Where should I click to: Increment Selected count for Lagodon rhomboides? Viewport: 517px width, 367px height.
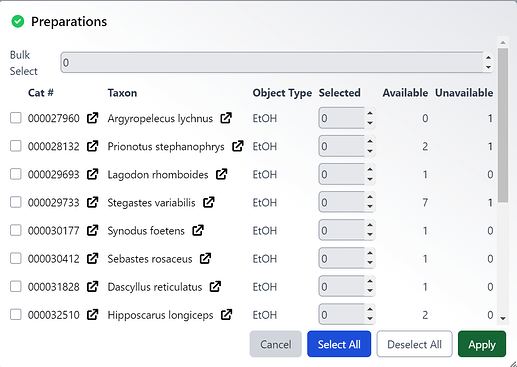370,169
